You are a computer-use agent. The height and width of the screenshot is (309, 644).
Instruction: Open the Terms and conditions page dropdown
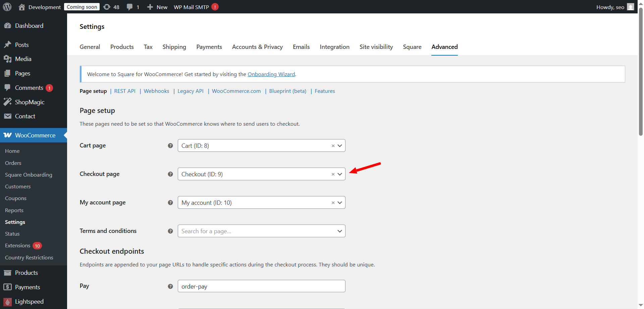[x=262, y=231]
